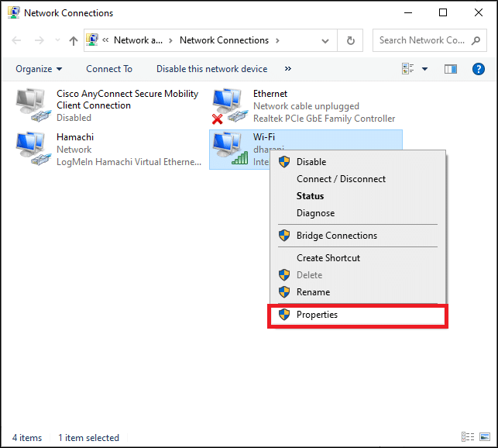
Task: Open the Organize dropdown menu
Action: pos(39,69)
